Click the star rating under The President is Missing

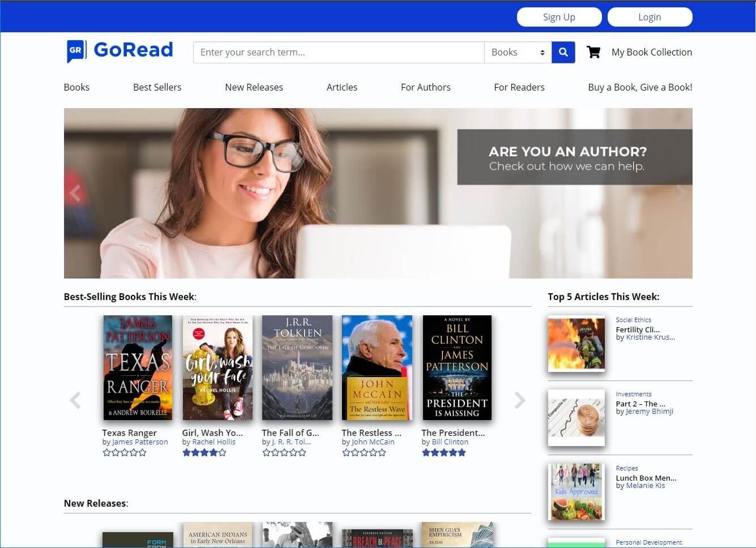pyautogui.click(x=444, y=452)
